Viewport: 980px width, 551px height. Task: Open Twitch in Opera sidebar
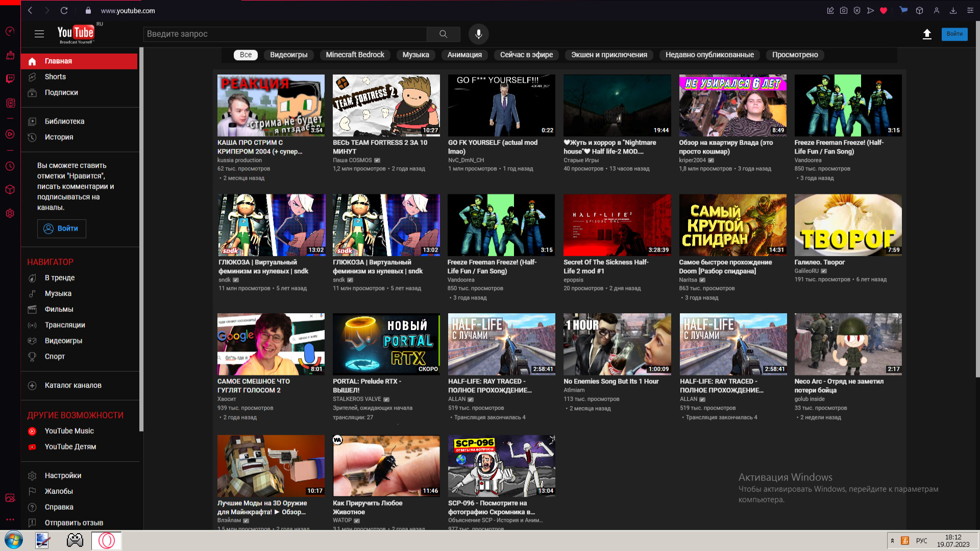tap(10, 79)
